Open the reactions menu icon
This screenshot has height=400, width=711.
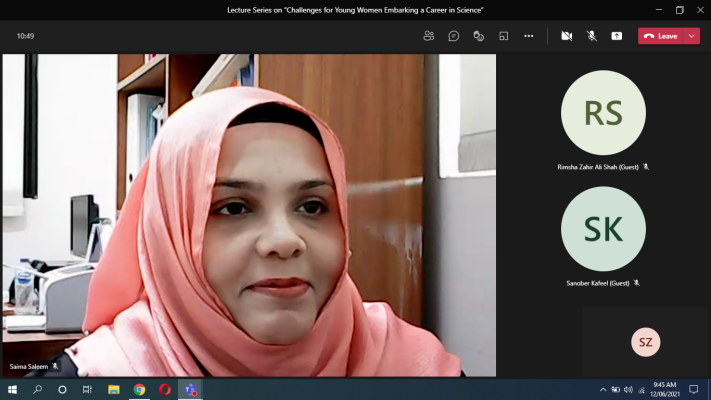478,36
